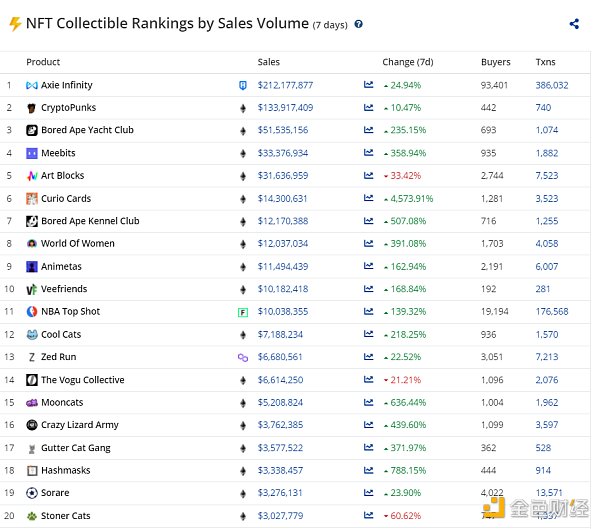600x529 pixels.
Task: Open the help question mark icon
Action: [x=359, y=24]
